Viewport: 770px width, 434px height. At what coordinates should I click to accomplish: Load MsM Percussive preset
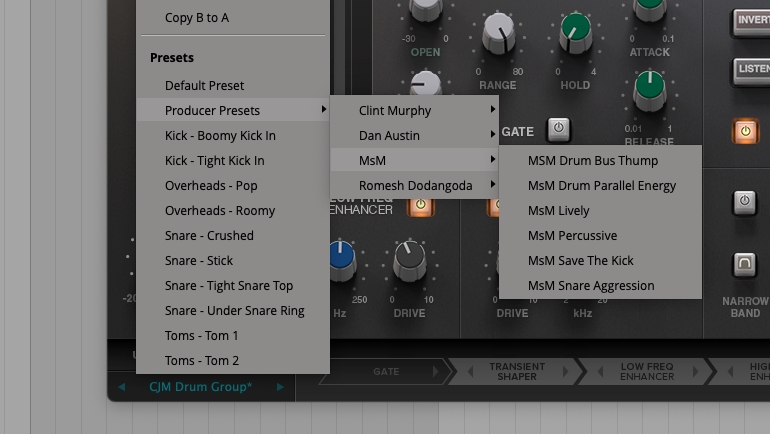click(600, 236)
